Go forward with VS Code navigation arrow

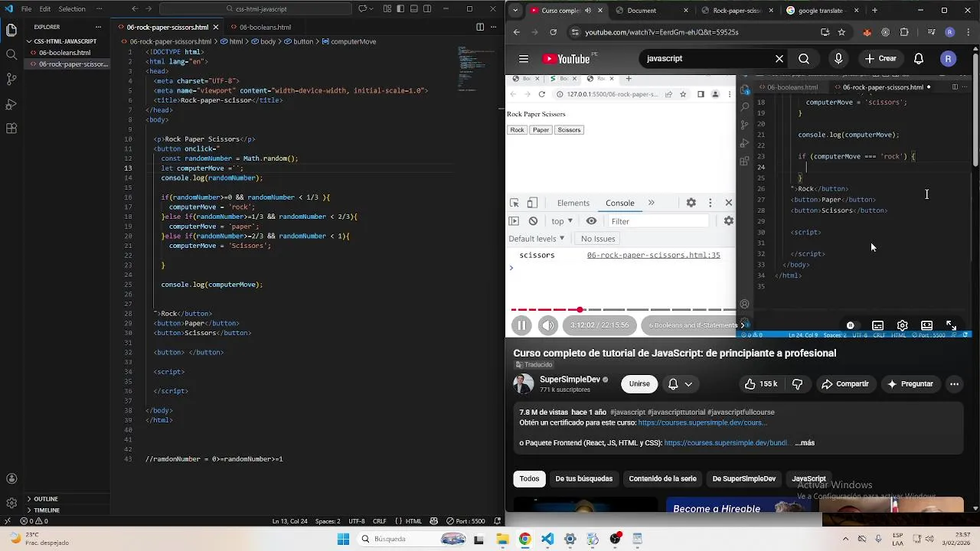(149, 9)
